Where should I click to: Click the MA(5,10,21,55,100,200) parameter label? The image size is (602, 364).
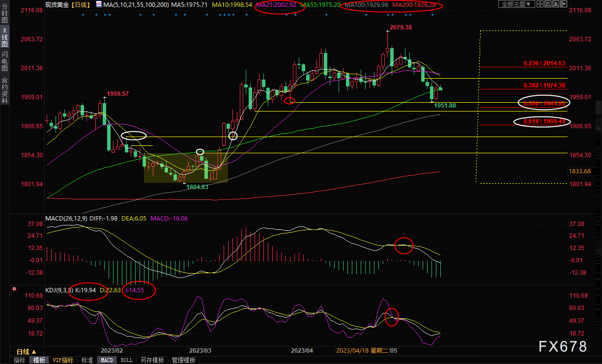click(x=136, y=4)
